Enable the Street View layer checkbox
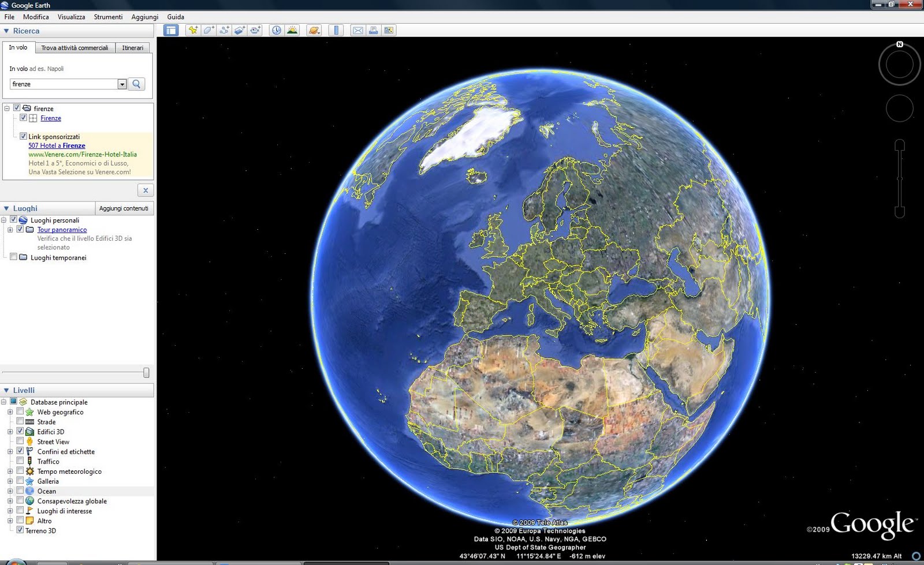The image size is (924, 565). pyautogui.click(x=20, y=441)
